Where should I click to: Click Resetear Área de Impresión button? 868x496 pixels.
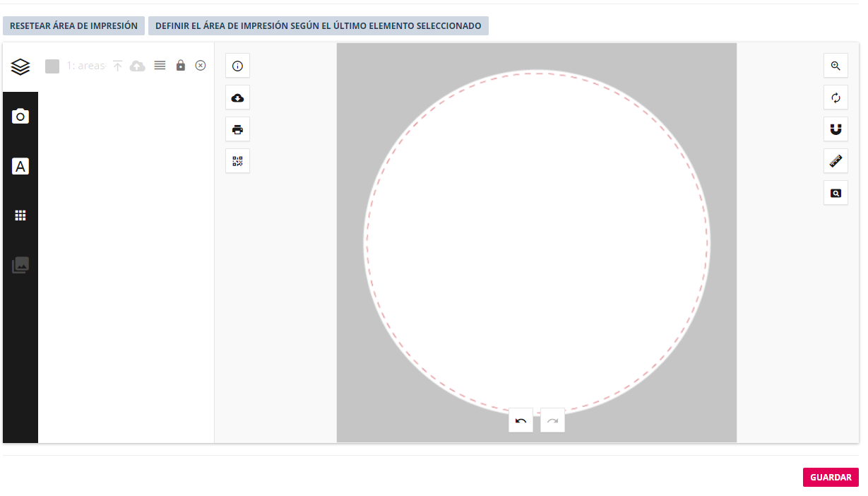[73, 26]
